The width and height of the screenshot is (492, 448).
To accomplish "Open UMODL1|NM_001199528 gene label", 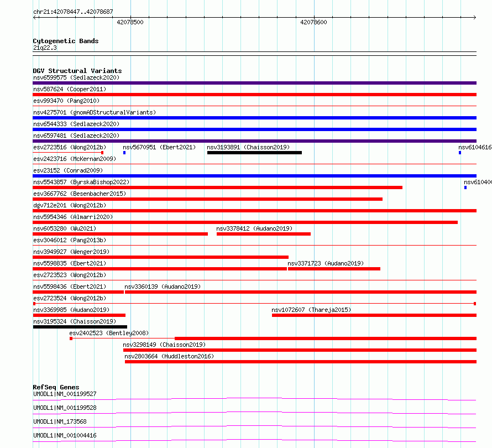I will [x=65, y=408].
